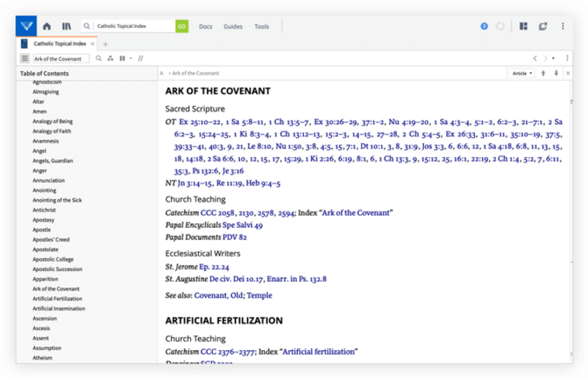Open the Guides menu
This screenshot has height=378, width=588.
233,26
